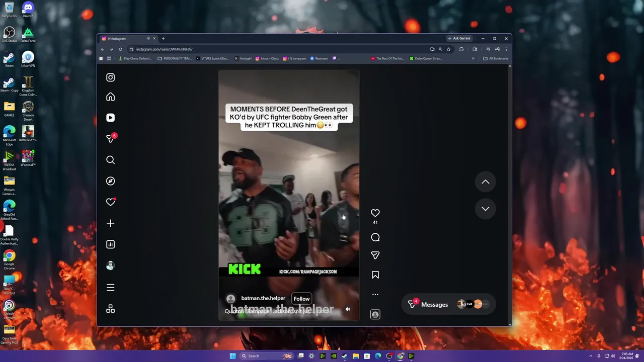Screen dimensions: 644x362
Task: Open The Best Of The Int... bookmark
Action: pyautogui.click(x=387, y=58)
